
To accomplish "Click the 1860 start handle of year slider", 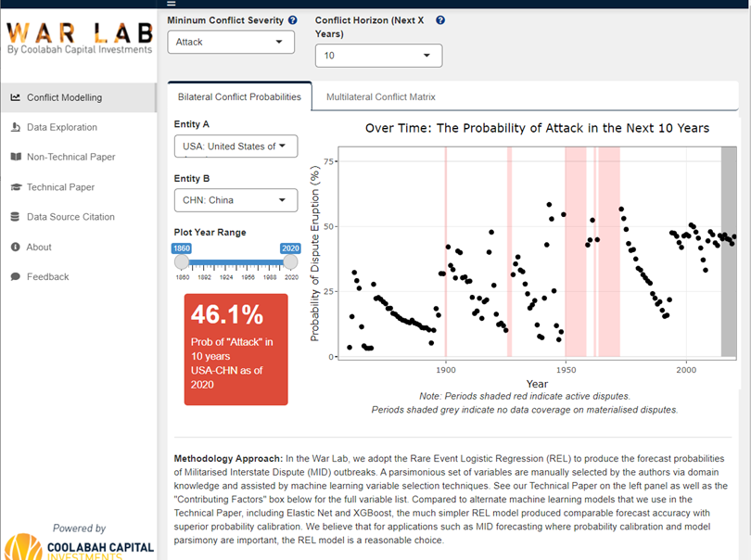I will coord(182,262).
